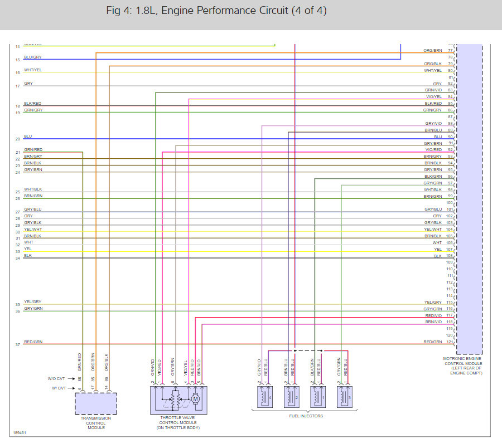
Task: Click the RED/GRN label at line 37
Action: (x=33, y=342)
